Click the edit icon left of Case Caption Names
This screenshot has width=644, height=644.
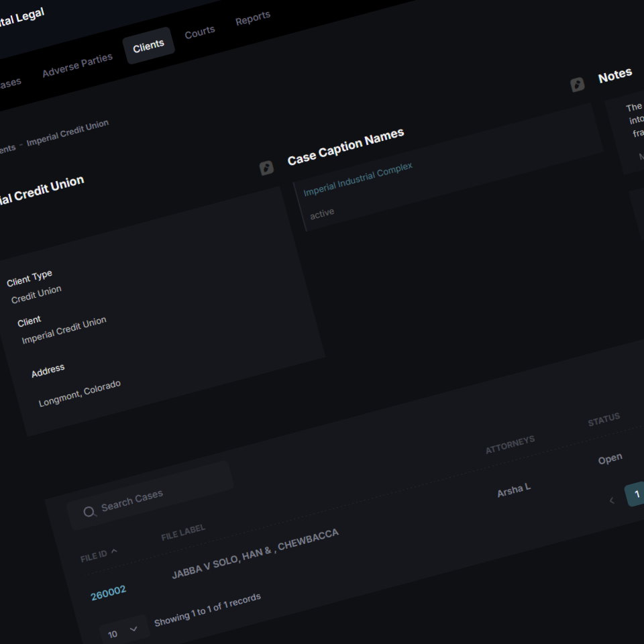pos(266,168)
